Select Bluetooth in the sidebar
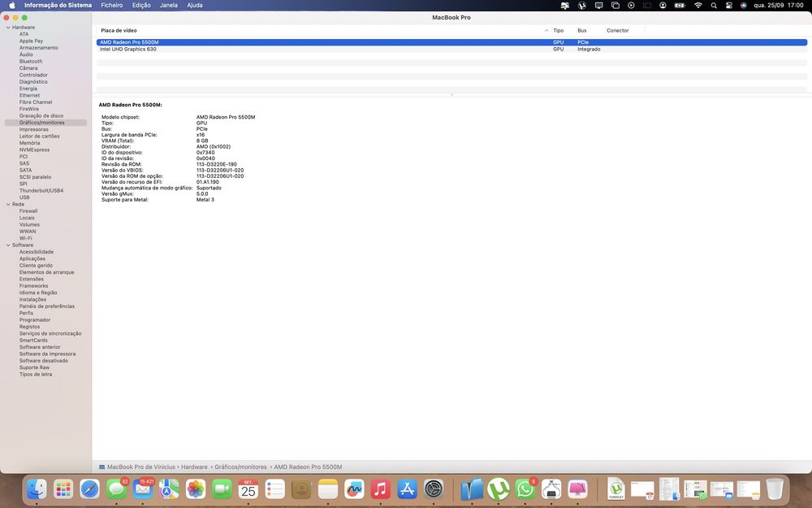This screenshot has width=812, height=508. (x=31, y=61)
